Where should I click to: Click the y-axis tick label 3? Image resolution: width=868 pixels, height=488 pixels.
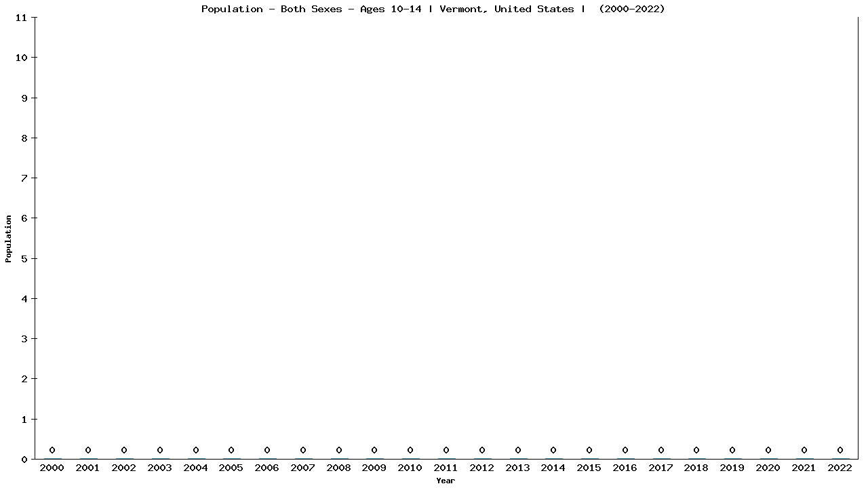tap(24, 339)
